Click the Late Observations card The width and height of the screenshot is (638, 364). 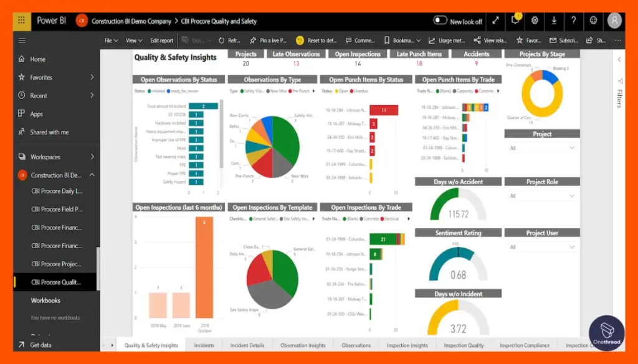point(296,58)
